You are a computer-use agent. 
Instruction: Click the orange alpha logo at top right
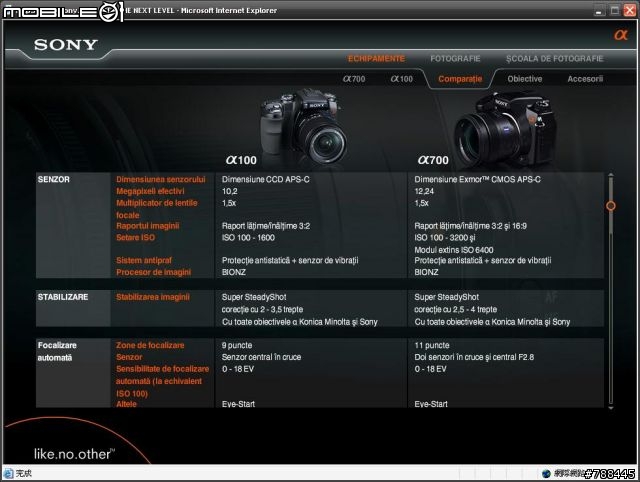[x=621, y=35]
